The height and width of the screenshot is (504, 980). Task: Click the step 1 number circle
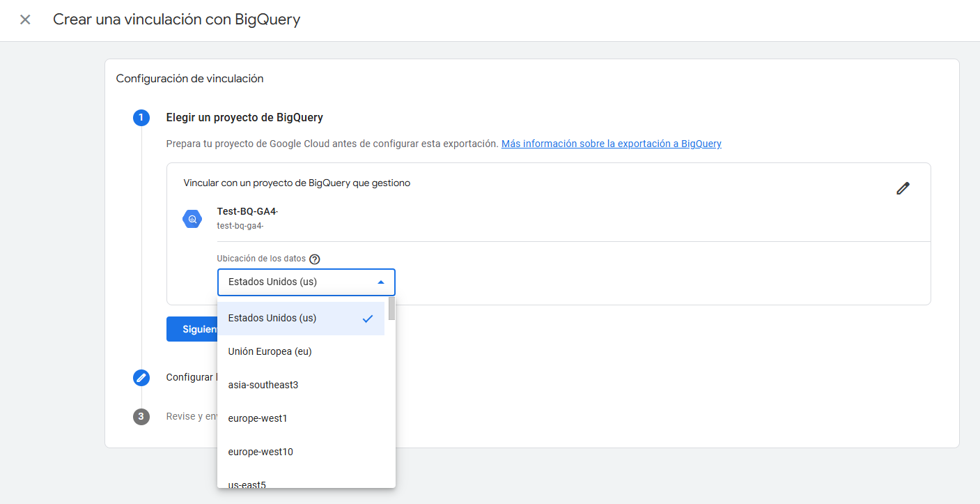(141, 118)
